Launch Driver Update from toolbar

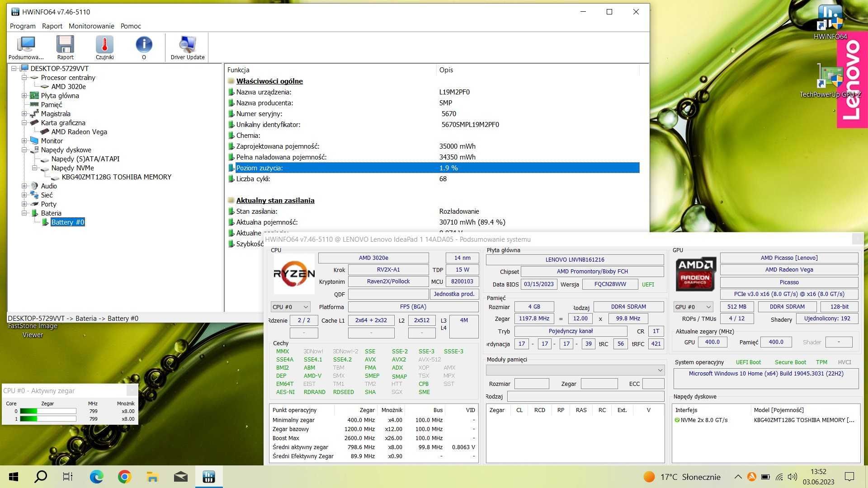point(187,48)
